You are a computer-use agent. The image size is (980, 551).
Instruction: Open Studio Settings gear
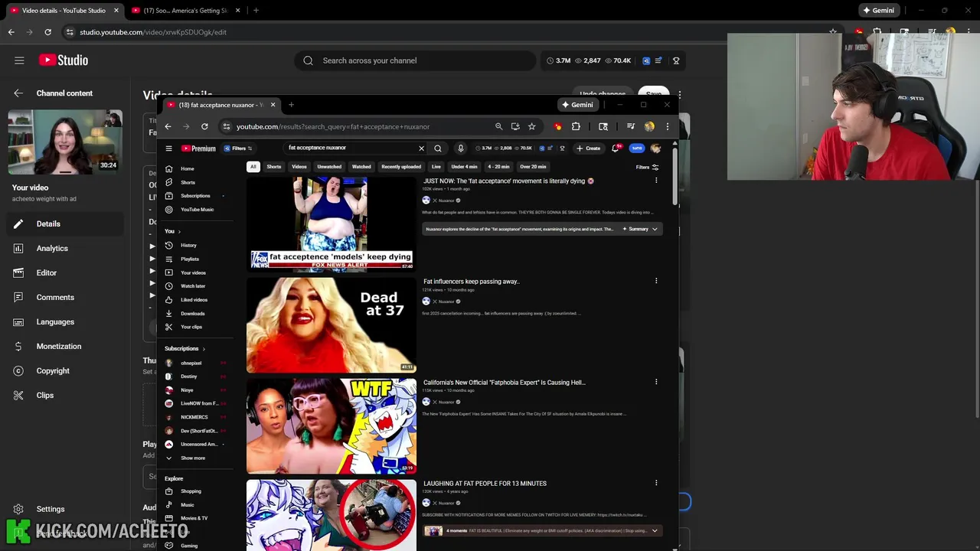50,509
